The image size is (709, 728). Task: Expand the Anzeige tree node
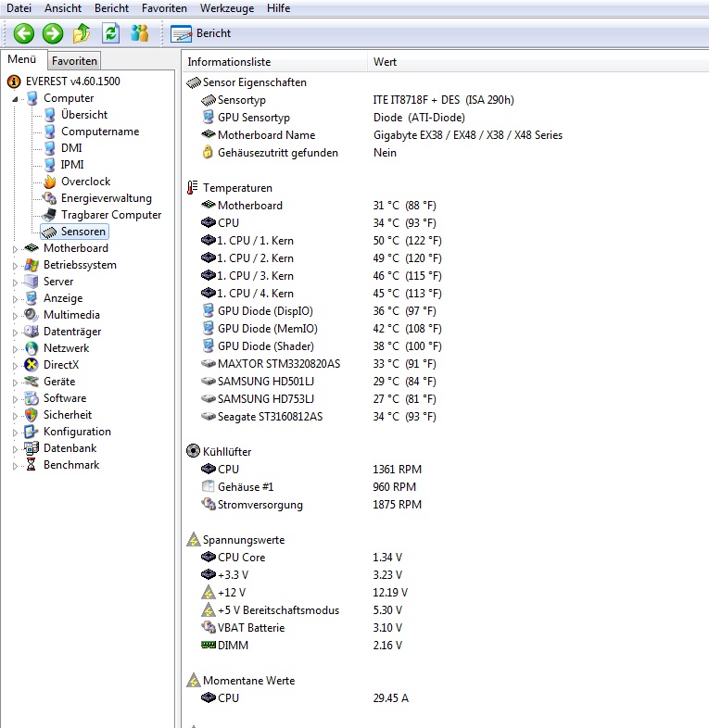15,299
